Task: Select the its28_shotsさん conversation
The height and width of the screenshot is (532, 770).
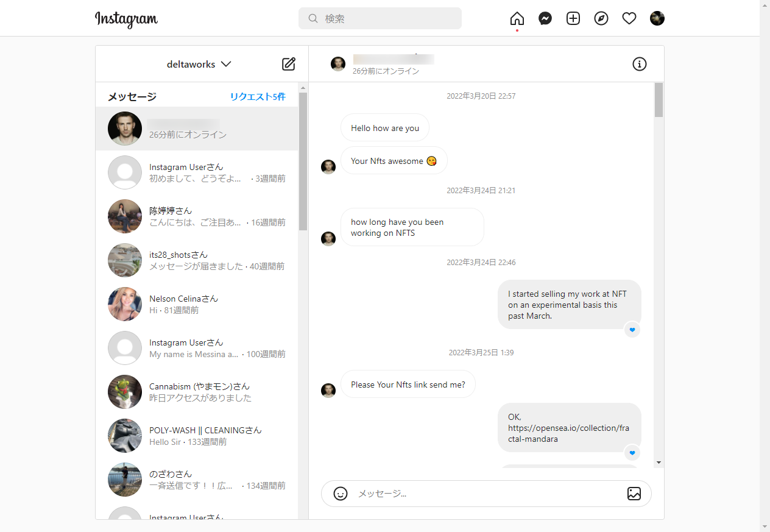Action: pyautogui.click(x=197, y=260)
